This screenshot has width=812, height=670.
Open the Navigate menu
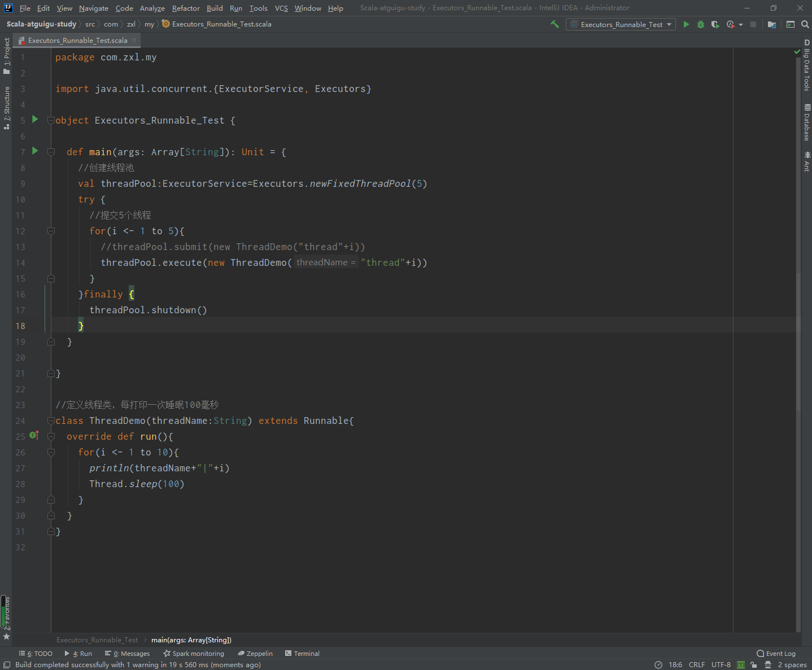point(94,8)
